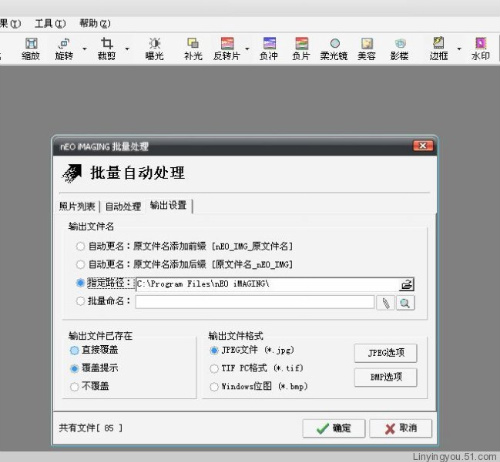Screen dimensions: 500x462
Task: Select the 旋转 (rotate) tool icon
Action: (64, 49)
